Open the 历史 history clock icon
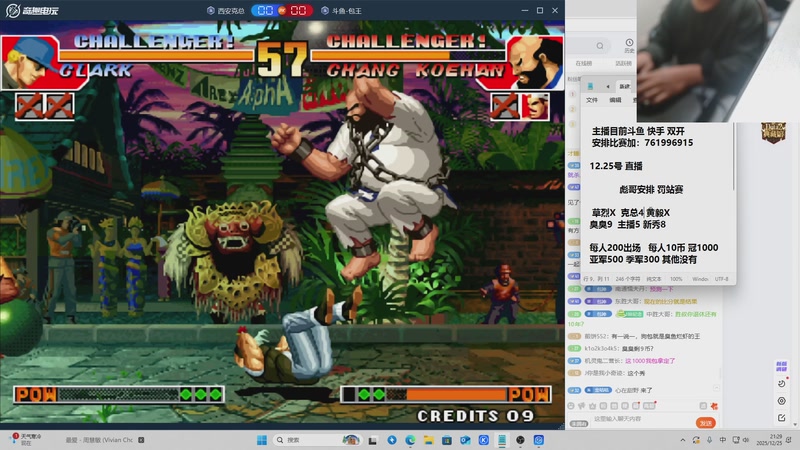 [x=629, y=45]
